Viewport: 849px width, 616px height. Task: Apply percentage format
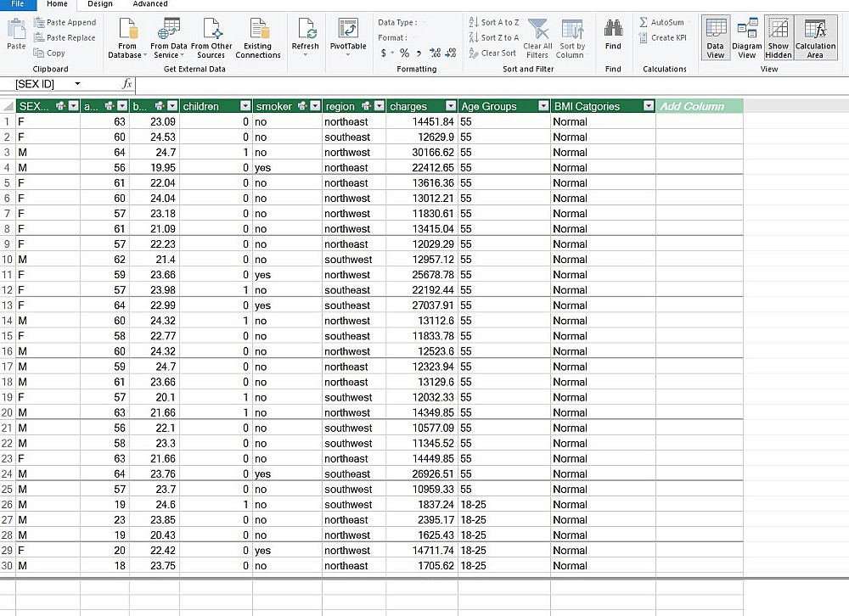(x=404, y=53)
